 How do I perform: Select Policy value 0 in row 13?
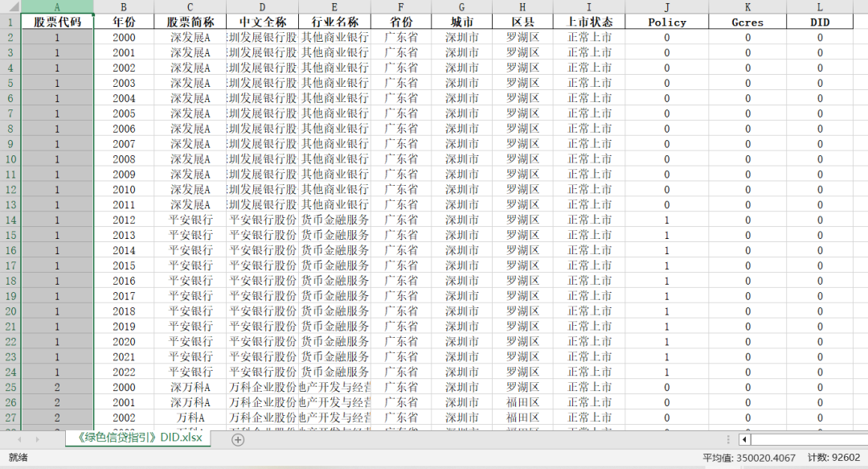point(667,204)
